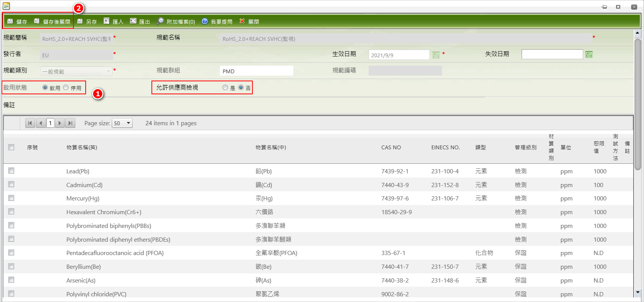This screenshot has height=302, width=644.
Task: Go to previous page of grid
Action: (x=41, y=123)
